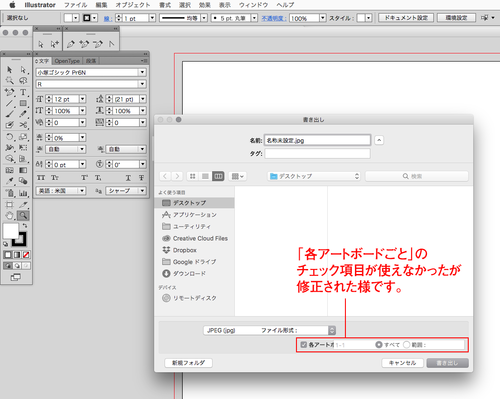Viewport: 500px width, 399px height.
Task: Select the Pencil tool
Action: tap(23, 114)
